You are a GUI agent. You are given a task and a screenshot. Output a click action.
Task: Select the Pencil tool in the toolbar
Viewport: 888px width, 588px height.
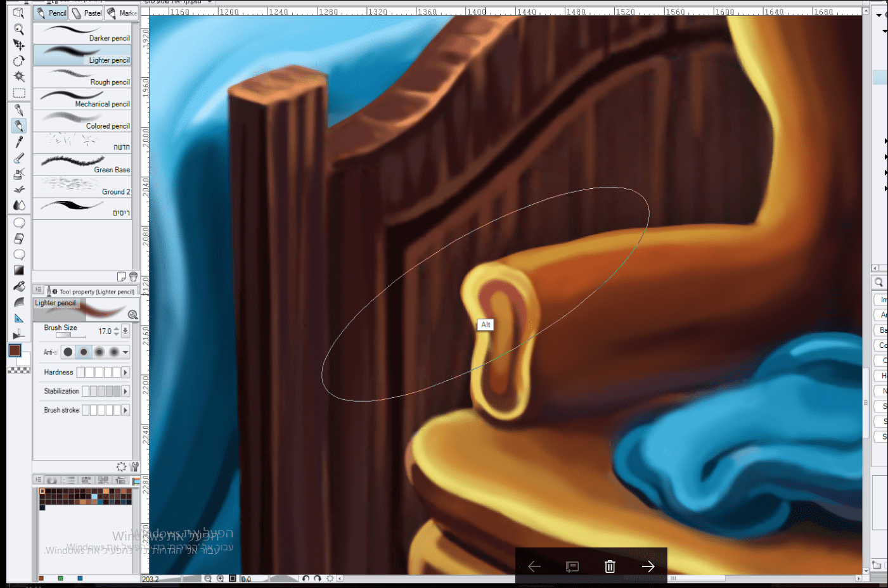pos(19,125)
